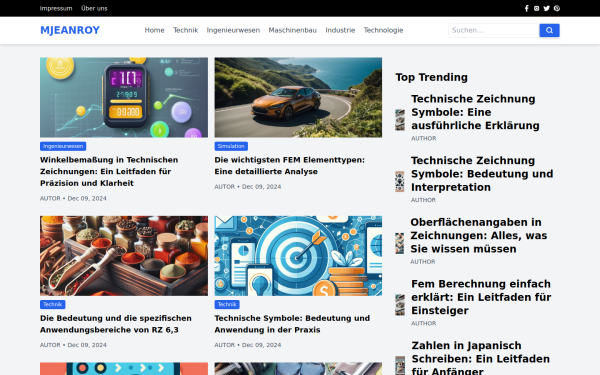
Task: Open 'Die wichtigsten FEM Elementtypen' article
Action: coord(290,166)
